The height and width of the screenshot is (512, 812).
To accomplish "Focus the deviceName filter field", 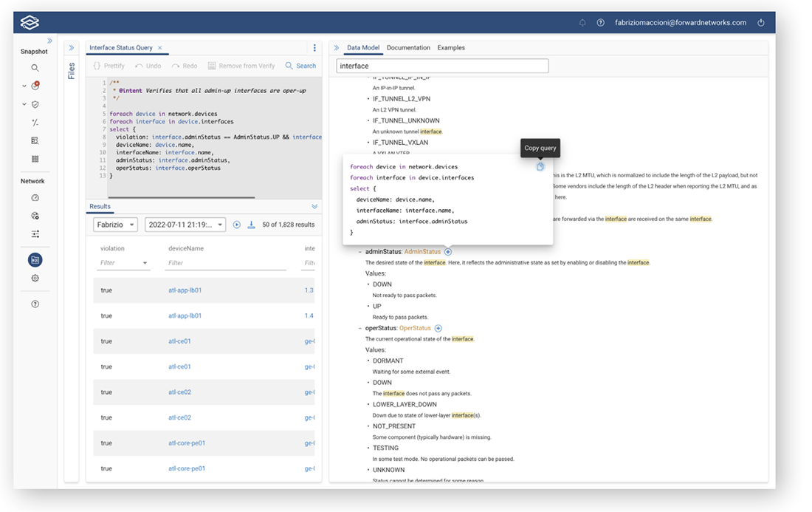I will [x=227, y=263].
